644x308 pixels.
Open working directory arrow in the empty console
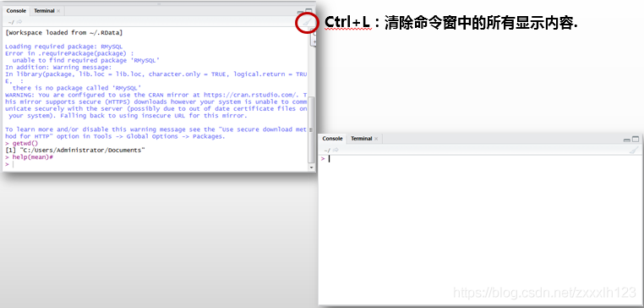coord(336,150)
